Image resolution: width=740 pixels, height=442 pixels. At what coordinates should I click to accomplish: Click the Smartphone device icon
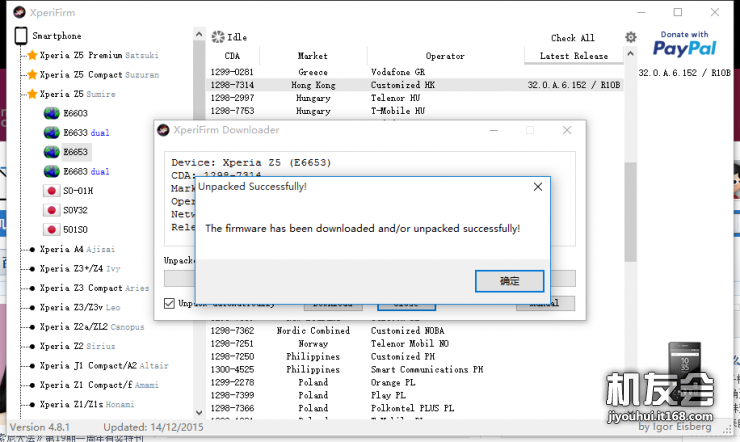click(21, 36)
